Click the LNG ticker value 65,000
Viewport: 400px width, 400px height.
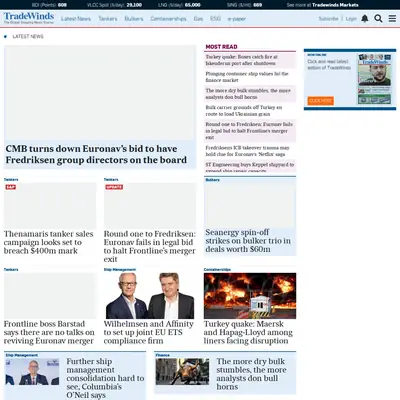point(193,5)
